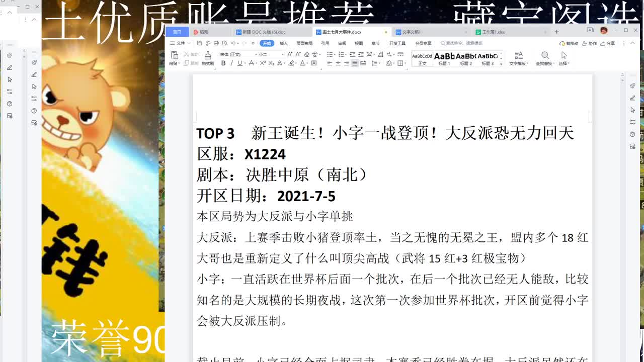Toggle Bold formatting

223,63
